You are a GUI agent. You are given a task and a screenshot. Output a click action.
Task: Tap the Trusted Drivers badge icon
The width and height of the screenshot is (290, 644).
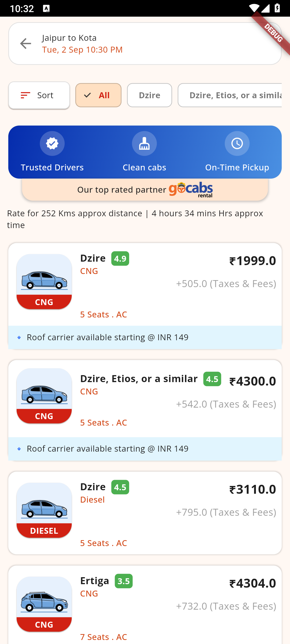click(52, 144)
